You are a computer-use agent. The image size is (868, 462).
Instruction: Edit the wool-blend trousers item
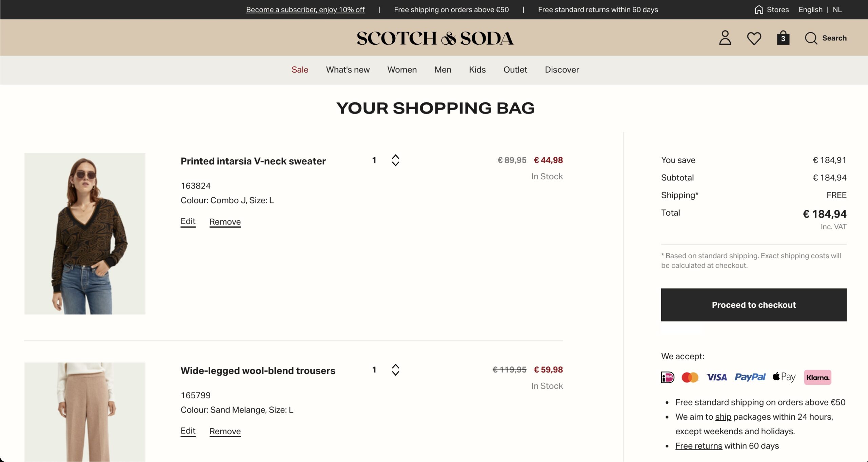[x=188, y=431]
